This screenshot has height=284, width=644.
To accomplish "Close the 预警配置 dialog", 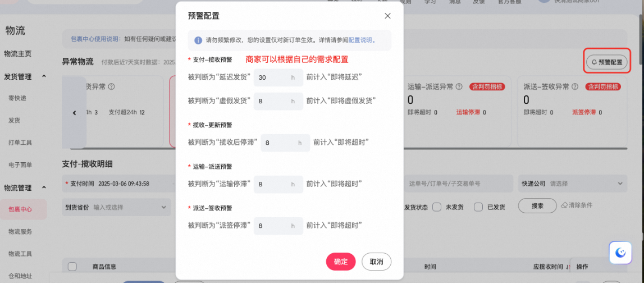I will (387, 16).
